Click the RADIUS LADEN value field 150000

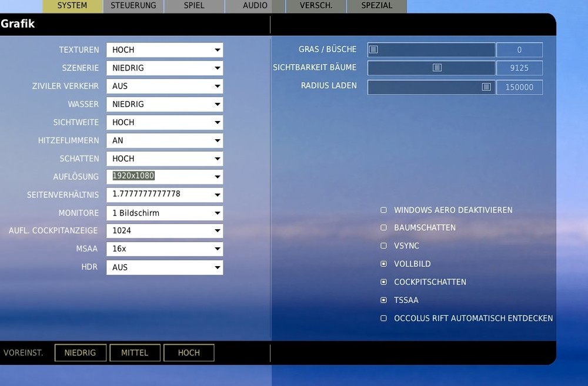click(519, 87)
